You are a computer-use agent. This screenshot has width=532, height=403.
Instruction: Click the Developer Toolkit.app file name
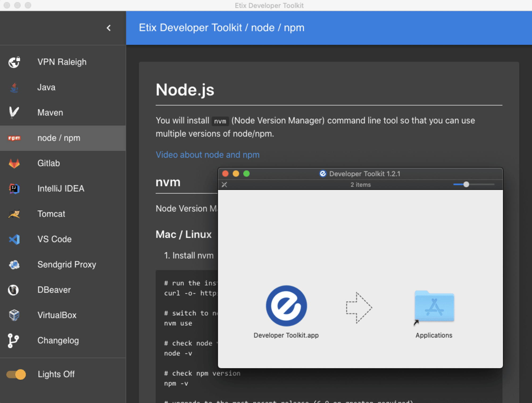(286, 335)
